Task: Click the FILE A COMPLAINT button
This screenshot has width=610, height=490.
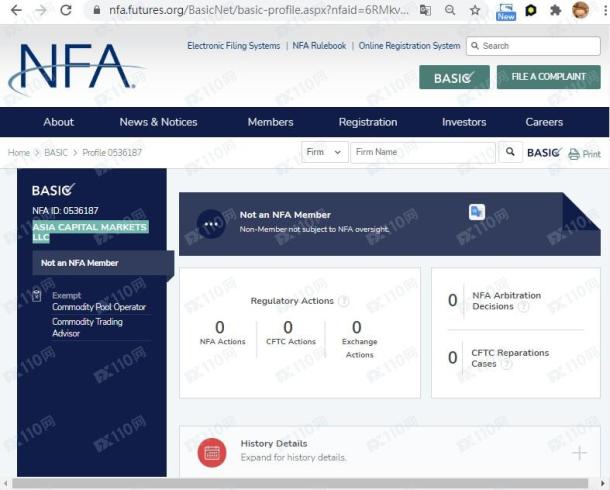Action: (549, 77)
